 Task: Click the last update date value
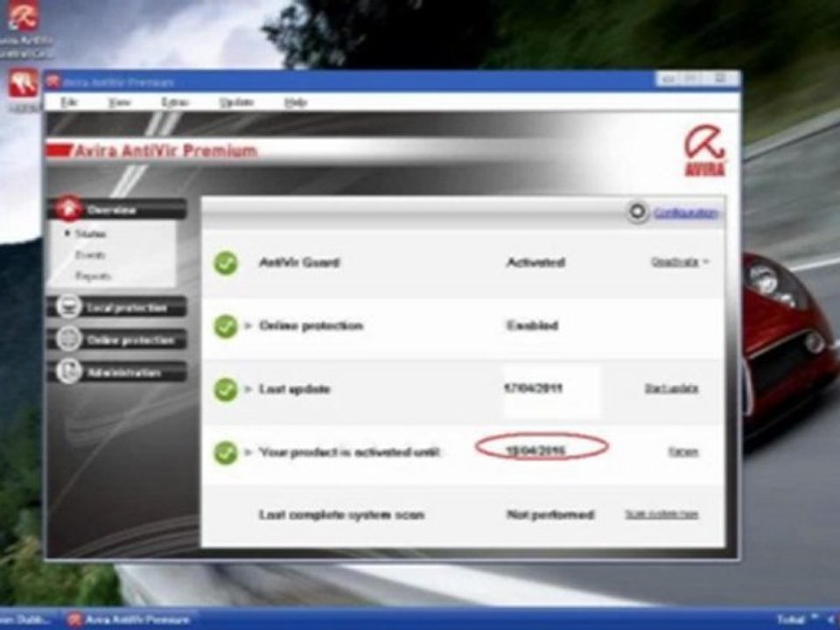click(x=534, y=388)
